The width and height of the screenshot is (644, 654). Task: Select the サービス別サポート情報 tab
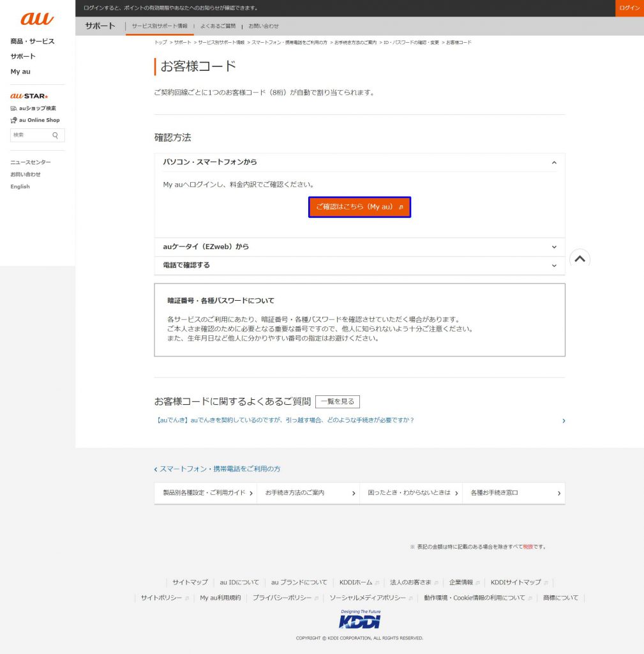coord(160,26)
